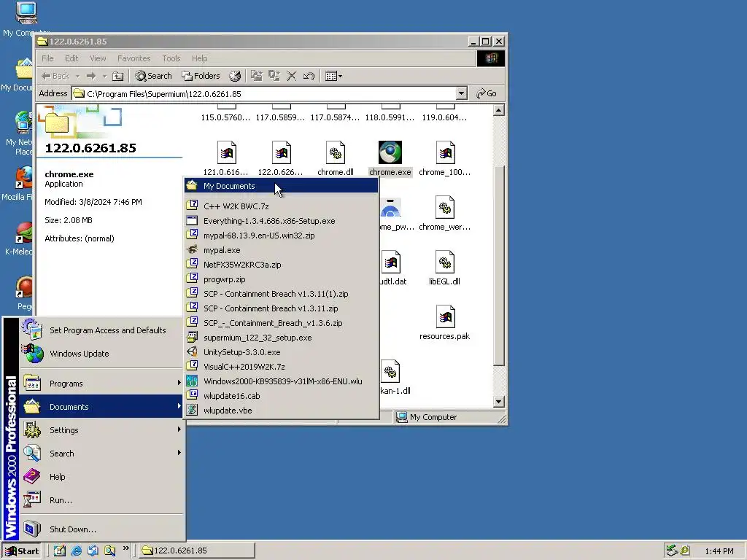The image size is (747, 560).
Task: Click the scrollbar down arrow
Action: point(498,402)
